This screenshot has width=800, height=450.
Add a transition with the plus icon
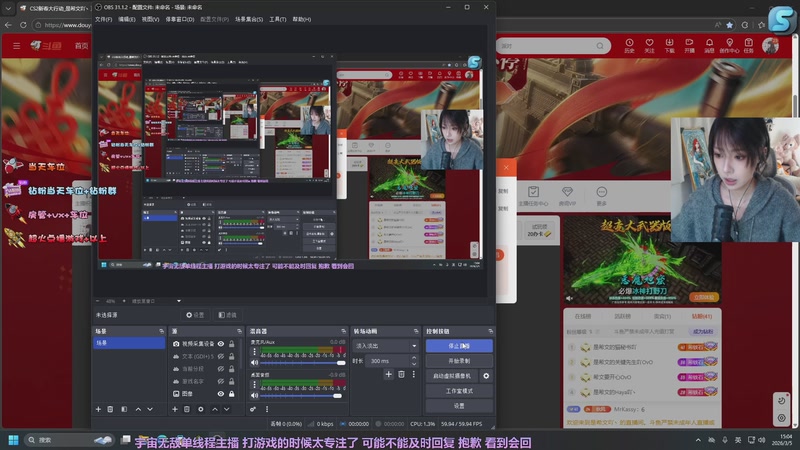388,374
